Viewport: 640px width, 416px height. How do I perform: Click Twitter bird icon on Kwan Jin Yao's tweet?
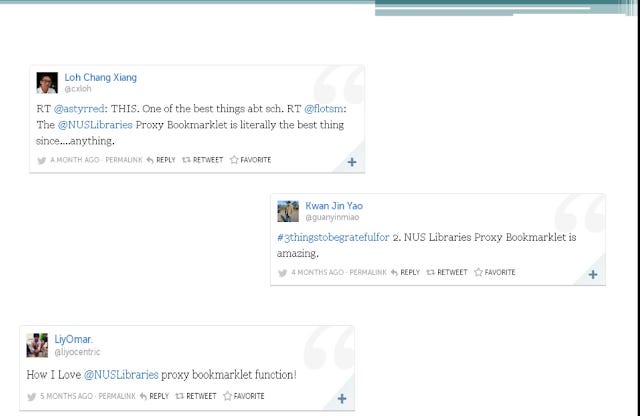(282, 273)
